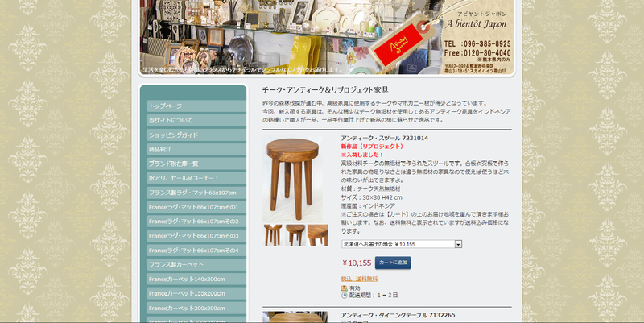Click the main stool product image
Viewport: 644px width, 323px height.
click(x=292, y=178)
